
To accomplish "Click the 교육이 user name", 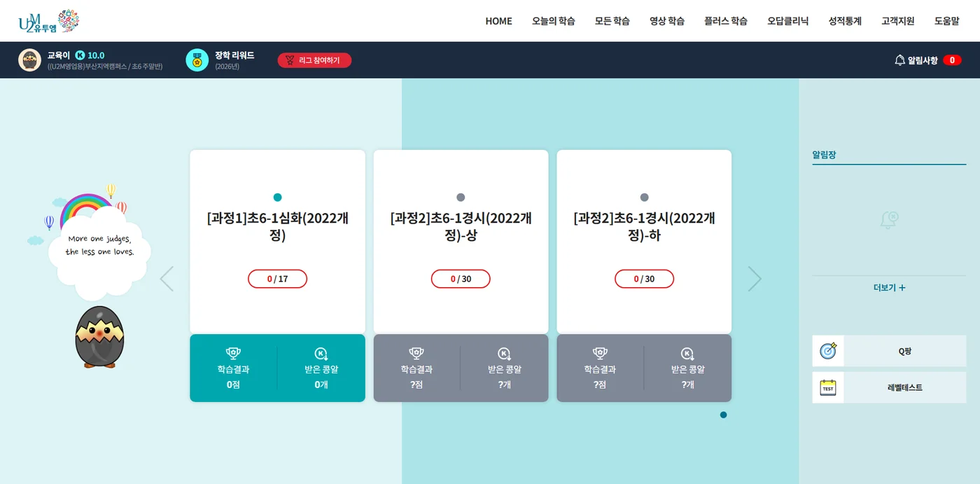I will [59, 55].
